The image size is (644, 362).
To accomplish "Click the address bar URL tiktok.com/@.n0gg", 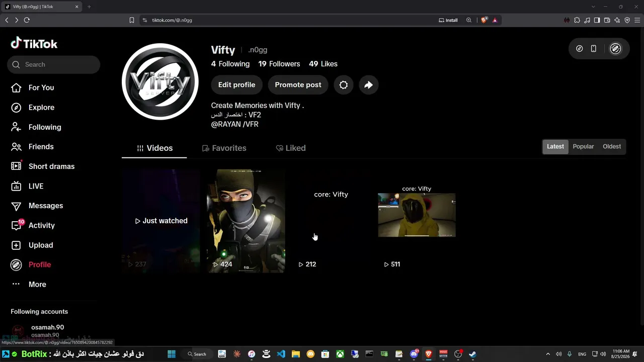I will click(x=172, y=20).
